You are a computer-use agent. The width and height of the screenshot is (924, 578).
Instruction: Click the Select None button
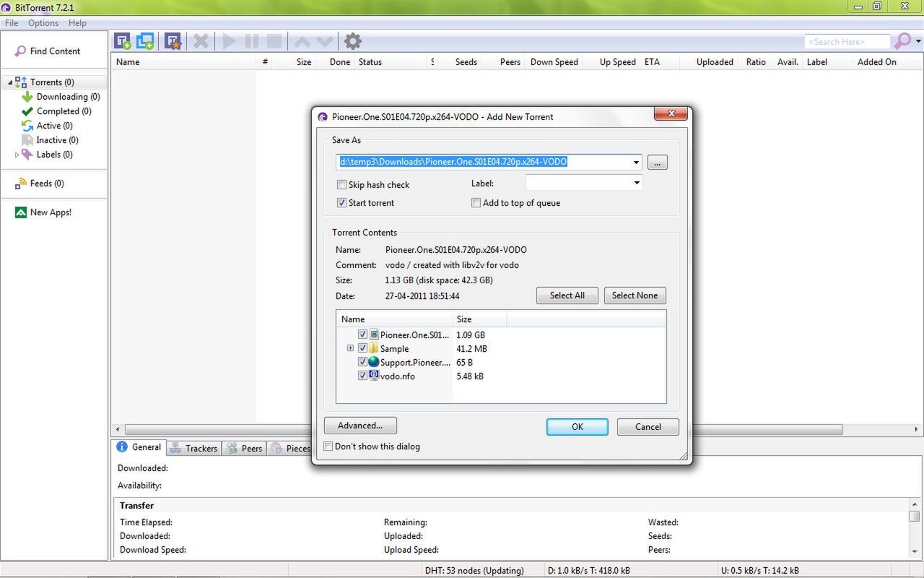635,296
